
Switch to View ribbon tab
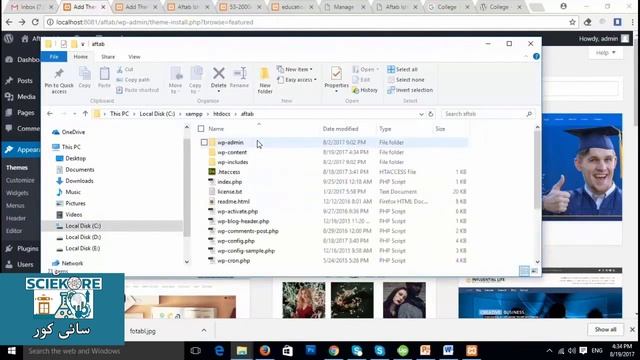point(134,57)
